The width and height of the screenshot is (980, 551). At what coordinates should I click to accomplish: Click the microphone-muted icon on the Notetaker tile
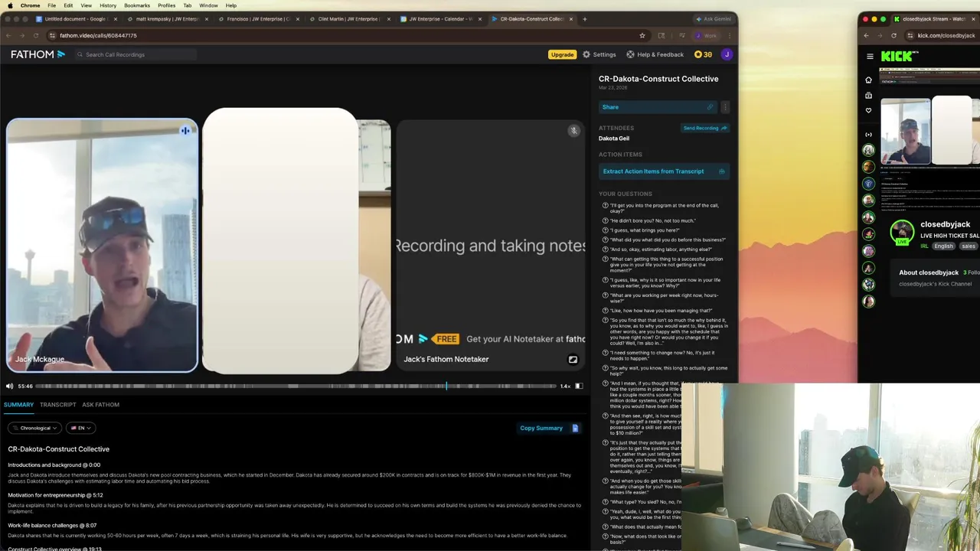[x=573, y=131]
